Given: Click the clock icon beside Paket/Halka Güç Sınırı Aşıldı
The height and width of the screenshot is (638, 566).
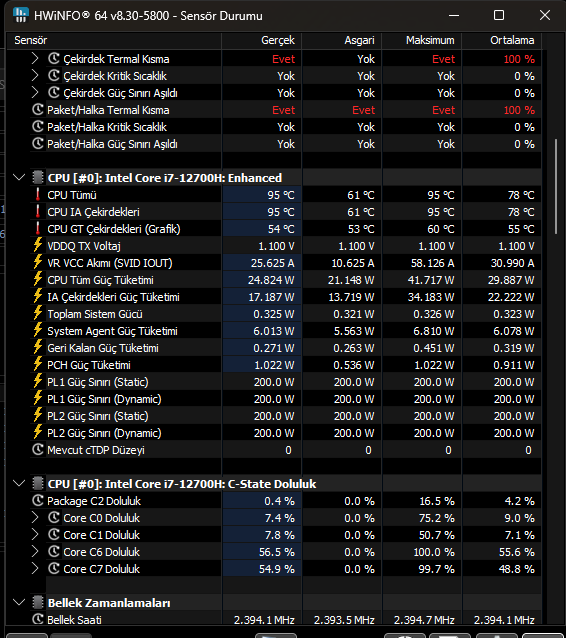Looking at the screenshot, I should (x=38, y=144).
